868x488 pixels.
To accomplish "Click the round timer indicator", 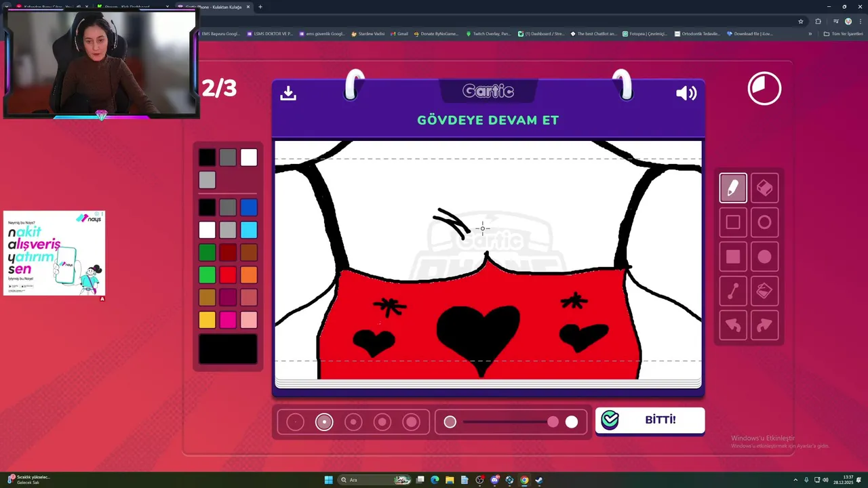I will tap(764, 88).
